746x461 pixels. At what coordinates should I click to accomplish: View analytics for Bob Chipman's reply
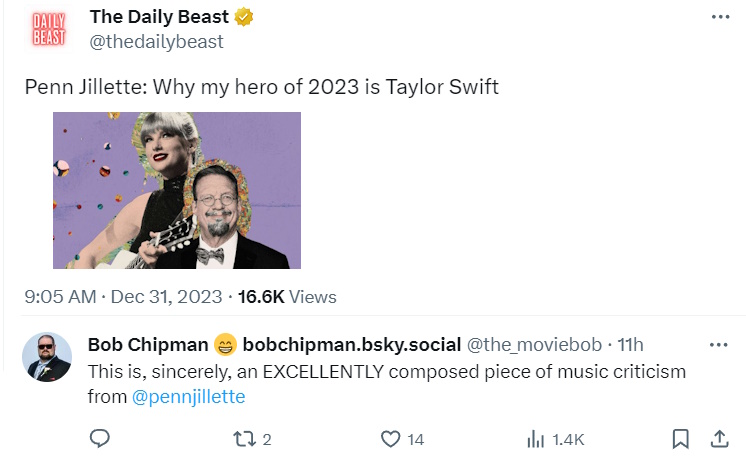536,438
